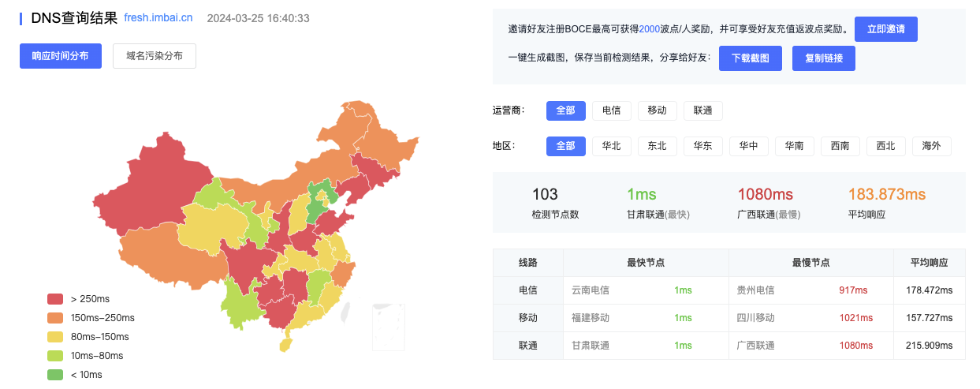Switch to the 响应时间分布 tab
Screen dimensions: 980x389
pos(61,56)
